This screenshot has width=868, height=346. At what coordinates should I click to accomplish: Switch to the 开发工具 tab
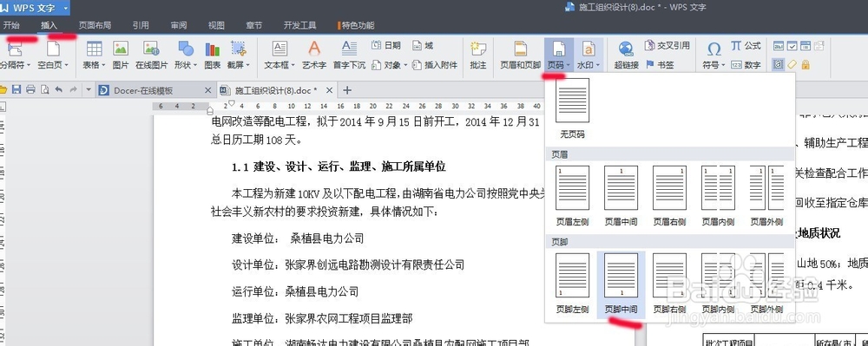click(300, 25)
